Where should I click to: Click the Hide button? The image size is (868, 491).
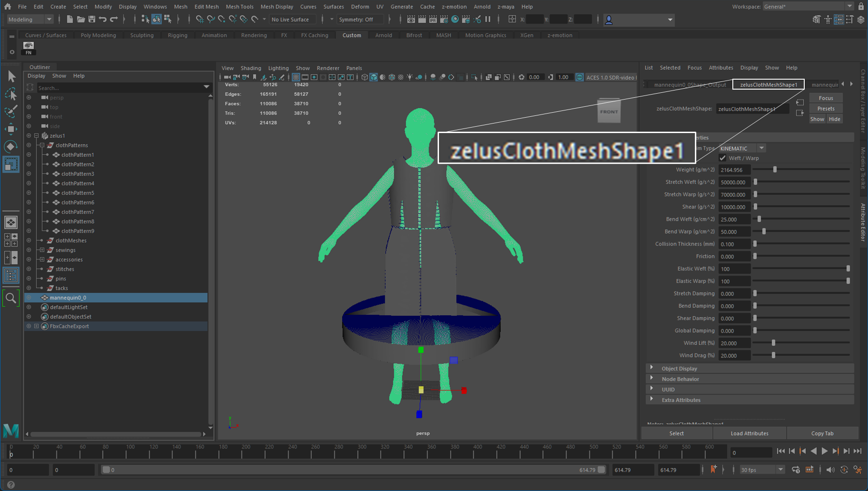834,119
